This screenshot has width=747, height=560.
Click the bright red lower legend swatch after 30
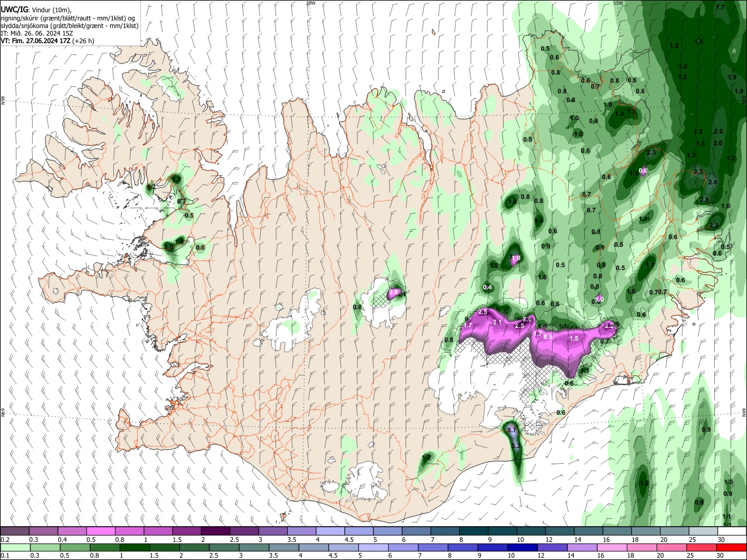730,548
